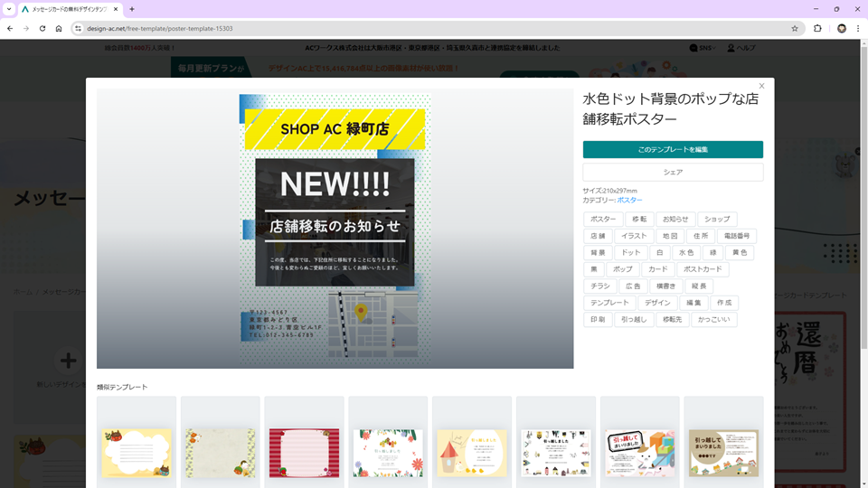
Task: Click the browser back arrow
Action: pos(10,28)
